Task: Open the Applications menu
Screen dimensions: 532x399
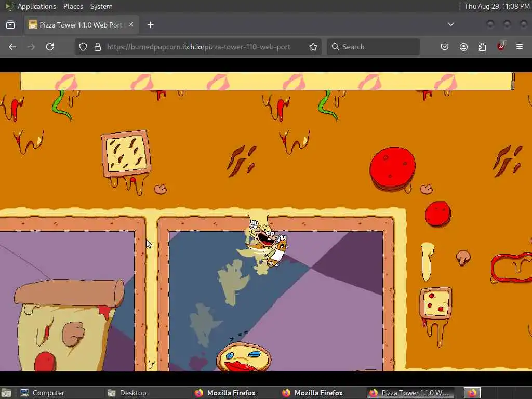Action: pyautogui.click(x=37, y=6)
